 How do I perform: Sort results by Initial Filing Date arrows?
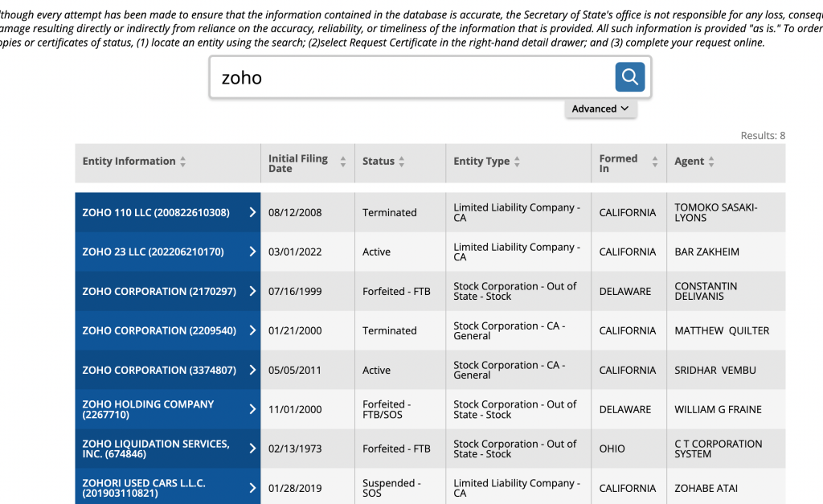pos(343,162)
